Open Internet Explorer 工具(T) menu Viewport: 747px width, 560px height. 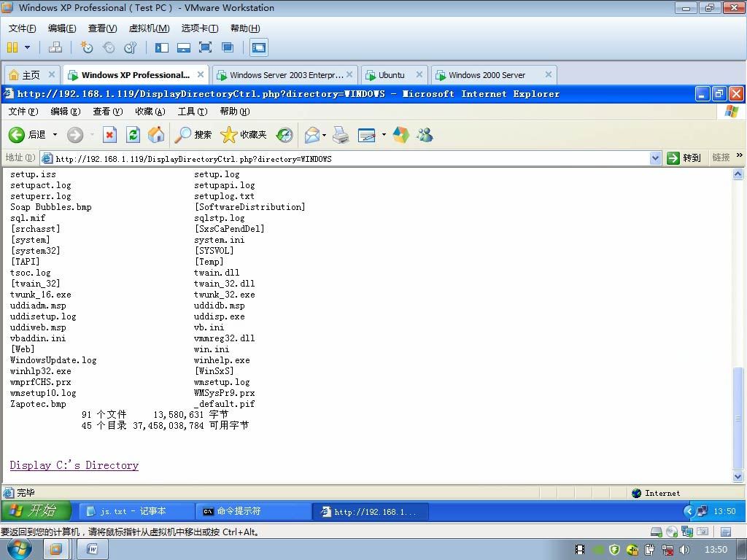(x=193, y=112)
